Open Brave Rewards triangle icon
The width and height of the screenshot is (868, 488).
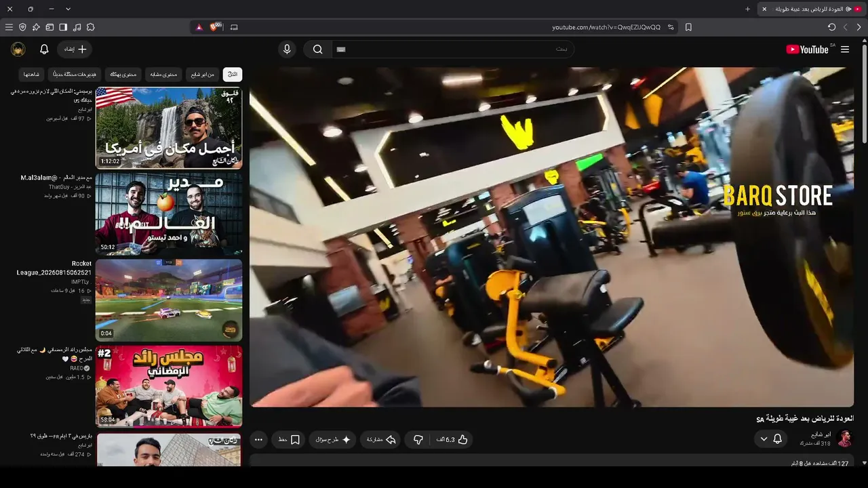click(199, 27)
